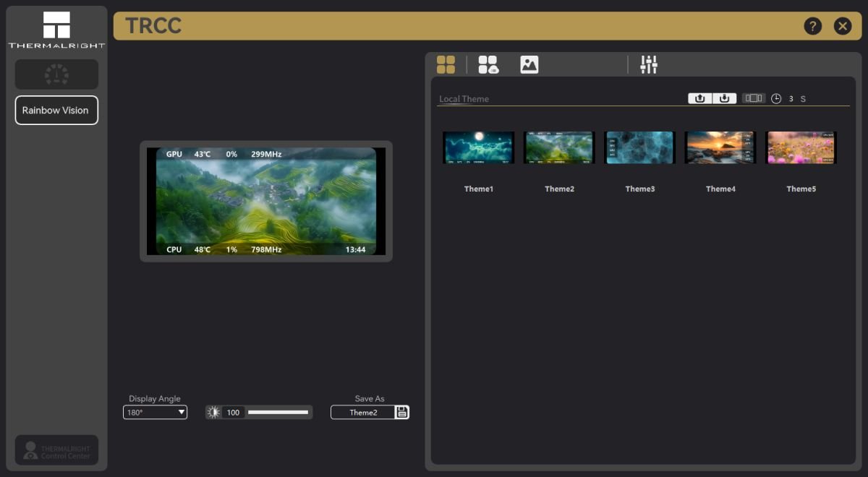The height and width of the screenshot is (477, 868).
Task: Open the Thermalright Control Center button
Action: click(x=56, y=450)
